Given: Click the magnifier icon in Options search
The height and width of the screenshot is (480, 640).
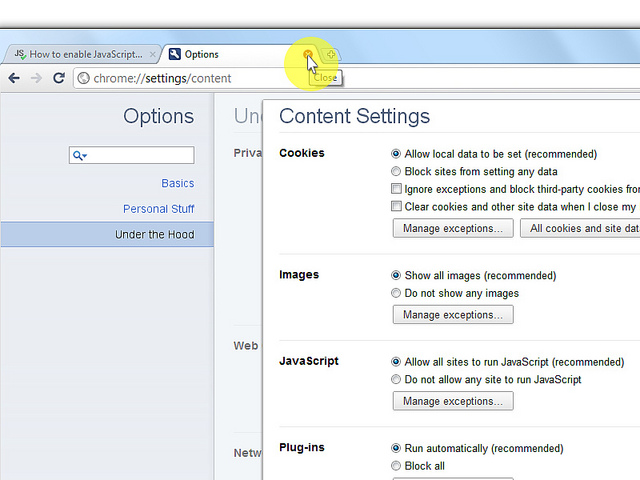Looking at the screenshot, I should coord(79,156).
